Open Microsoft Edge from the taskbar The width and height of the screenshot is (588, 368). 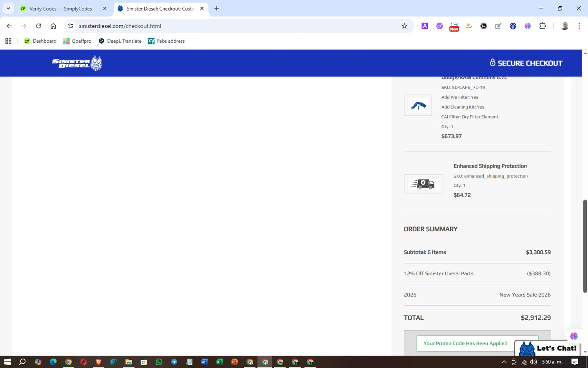(53, 362)
